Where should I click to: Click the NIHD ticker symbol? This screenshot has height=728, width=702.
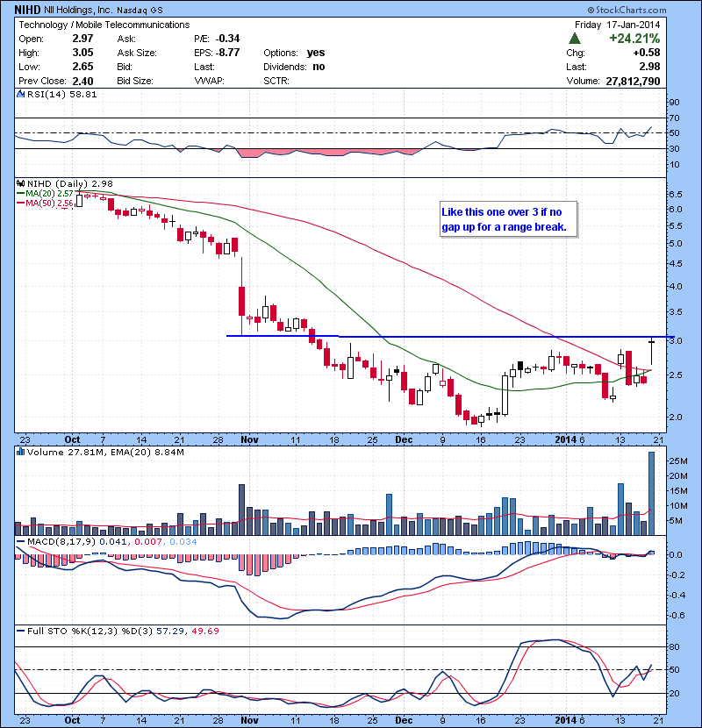click(x=27, y=10)
